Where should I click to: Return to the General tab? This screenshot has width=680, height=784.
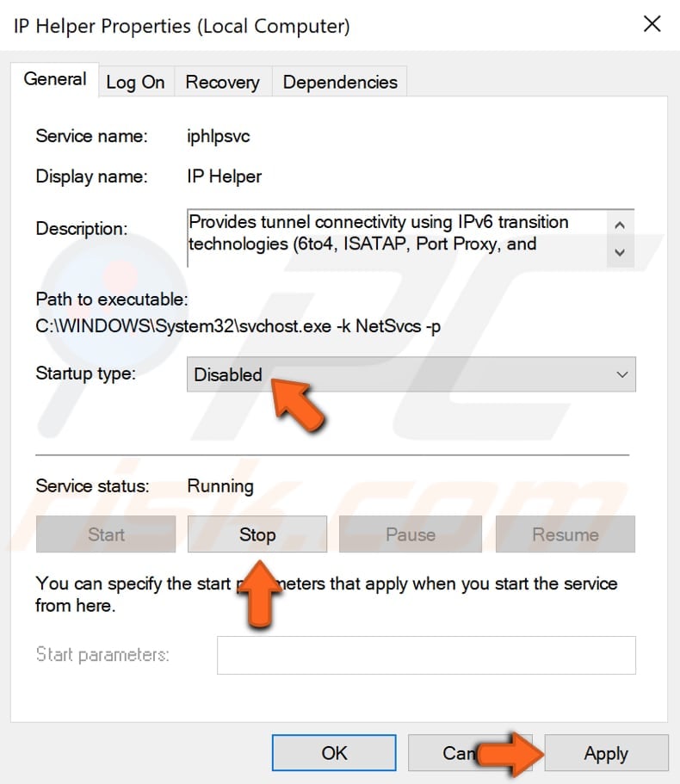(55, 79)
